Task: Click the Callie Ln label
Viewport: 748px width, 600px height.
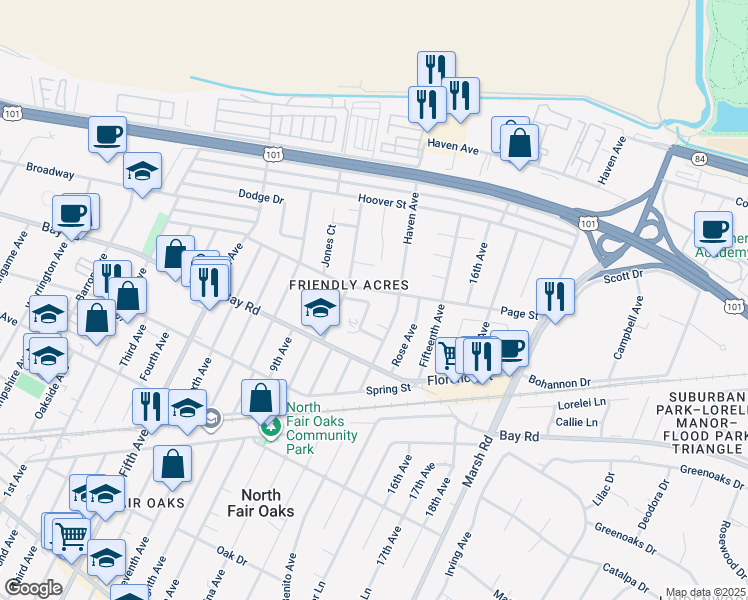Action: coord(576,422)
